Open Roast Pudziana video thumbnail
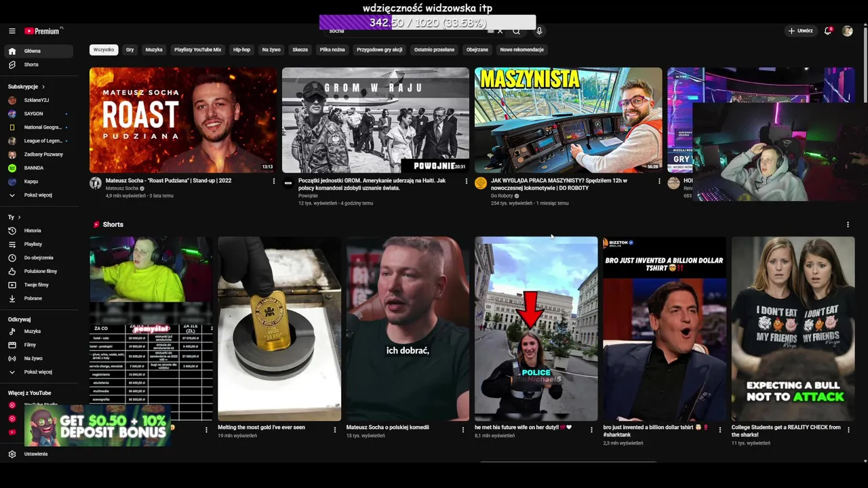The height and width of the screenshot is (488, 868). [x=183, y=120]
